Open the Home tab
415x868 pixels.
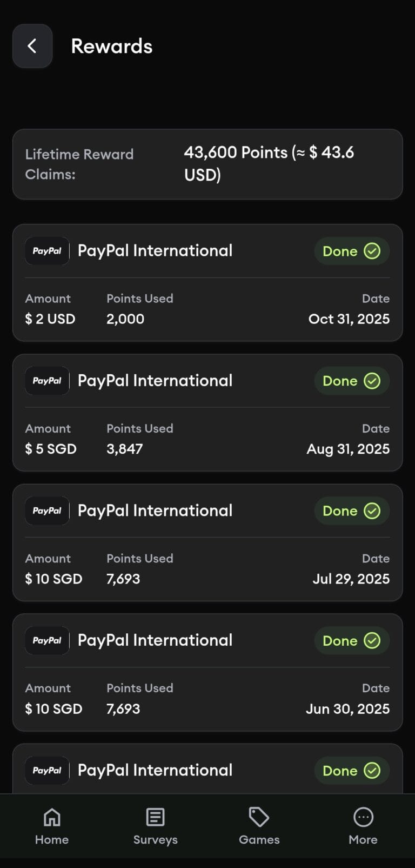tap(52, 826)
